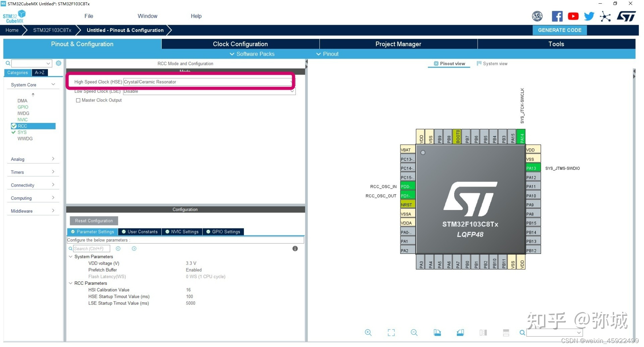
Task: Click the 10-year anniversary badge icon
Action: (x=537, y=16)
